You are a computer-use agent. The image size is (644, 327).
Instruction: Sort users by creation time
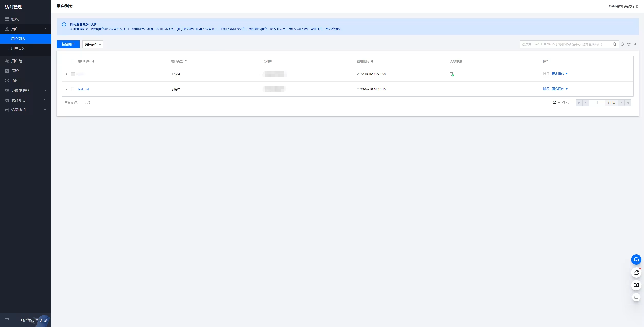click(372, 61)
